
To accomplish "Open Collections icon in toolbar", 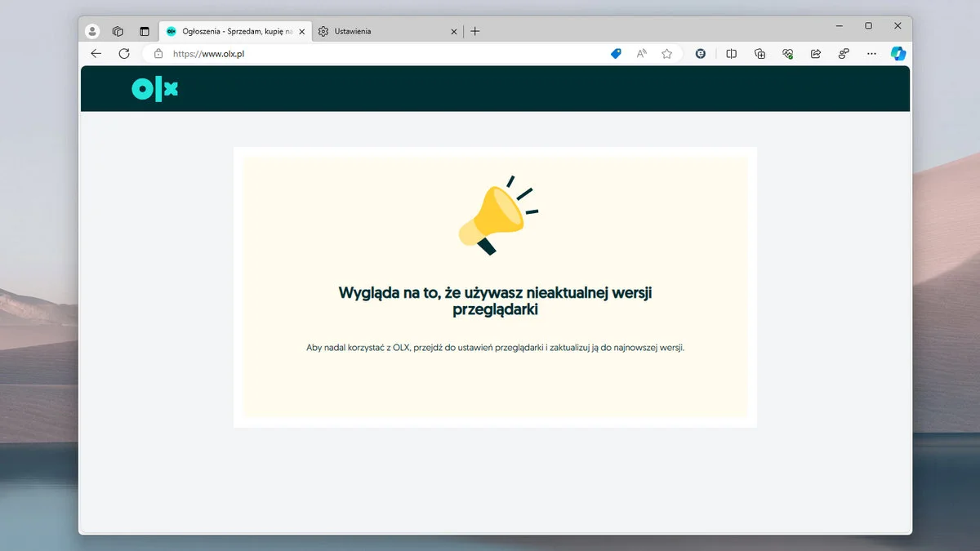I will click(x=760, y=54).
